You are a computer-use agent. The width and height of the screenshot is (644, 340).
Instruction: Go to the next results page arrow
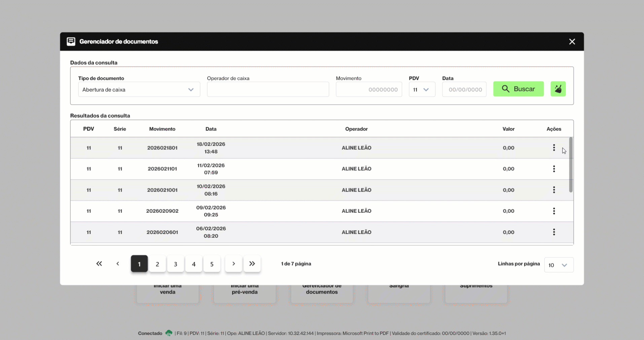click(x=234, y=264)
